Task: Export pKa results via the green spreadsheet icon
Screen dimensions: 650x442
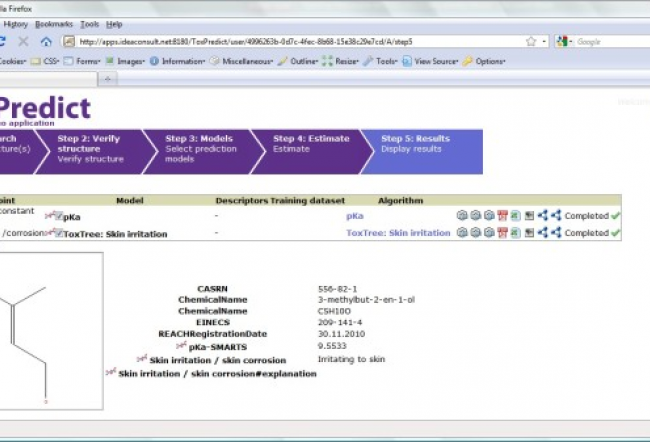Action: click(515, 215)
